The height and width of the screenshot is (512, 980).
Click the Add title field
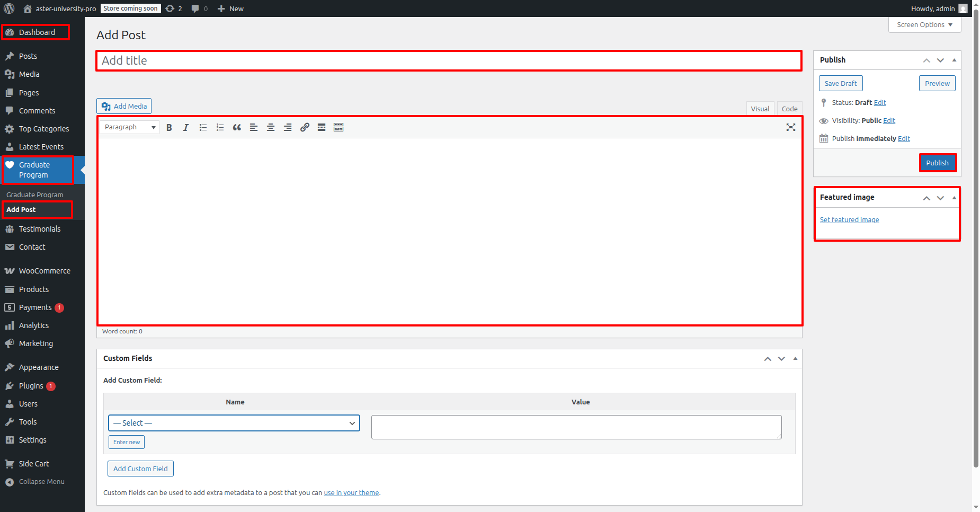[x=449, y=60]
